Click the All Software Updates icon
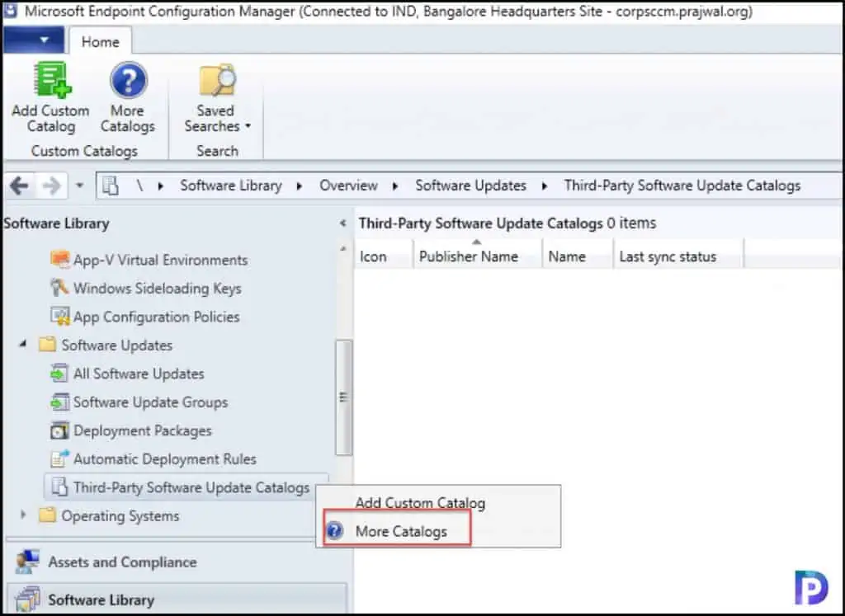 (59, 374)
